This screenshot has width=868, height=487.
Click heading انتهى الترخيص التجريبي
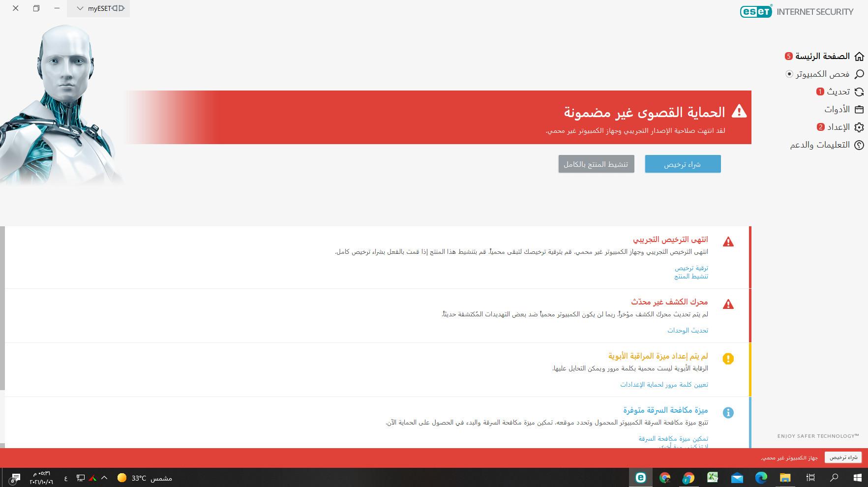670,240
